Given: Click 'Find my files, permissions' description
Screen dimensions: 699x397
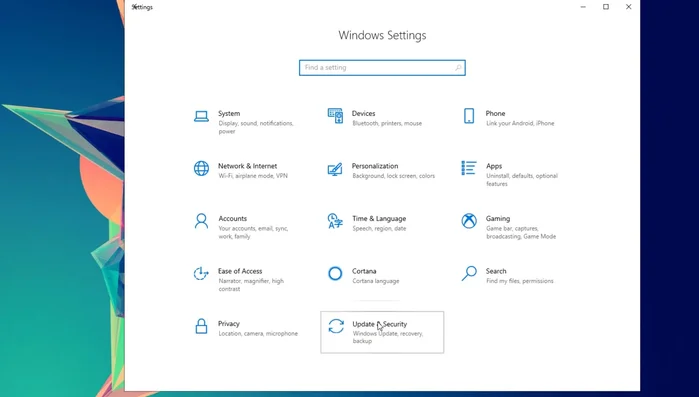Looking at the screenshot, I should pos(520,281).
